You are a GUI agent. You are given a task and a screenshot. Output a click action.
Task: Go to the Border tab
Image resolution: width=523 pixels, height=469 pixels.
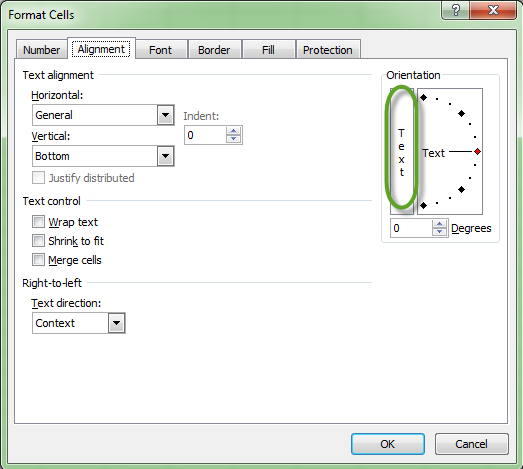tap(214, 50)
